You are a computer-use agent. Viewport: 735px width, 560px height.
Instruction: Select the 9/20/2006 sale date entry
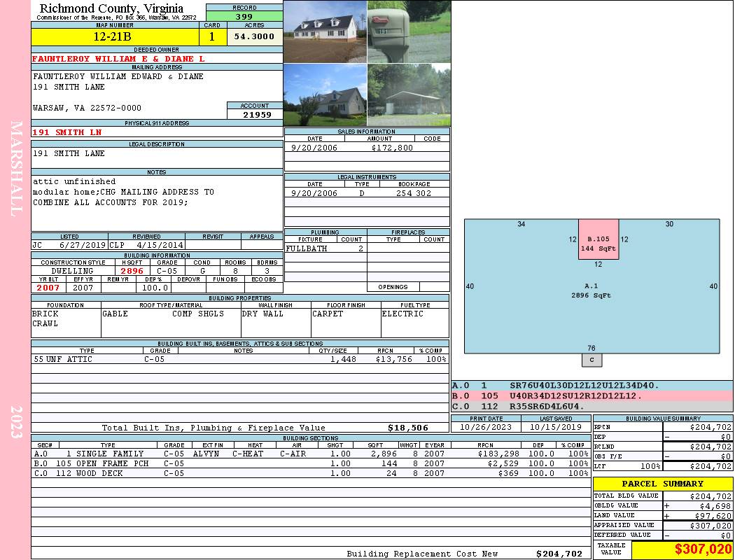[314, 148]
